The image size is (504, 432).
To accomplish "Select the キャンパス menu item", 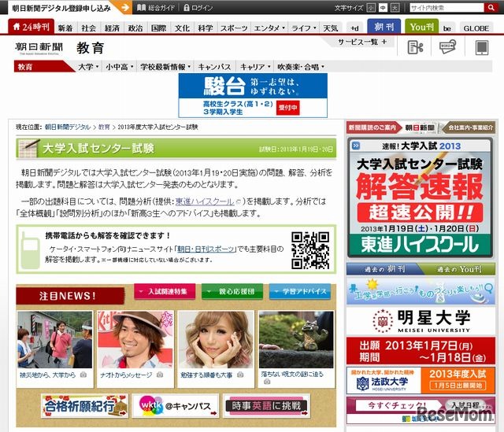I will (214, 67).
